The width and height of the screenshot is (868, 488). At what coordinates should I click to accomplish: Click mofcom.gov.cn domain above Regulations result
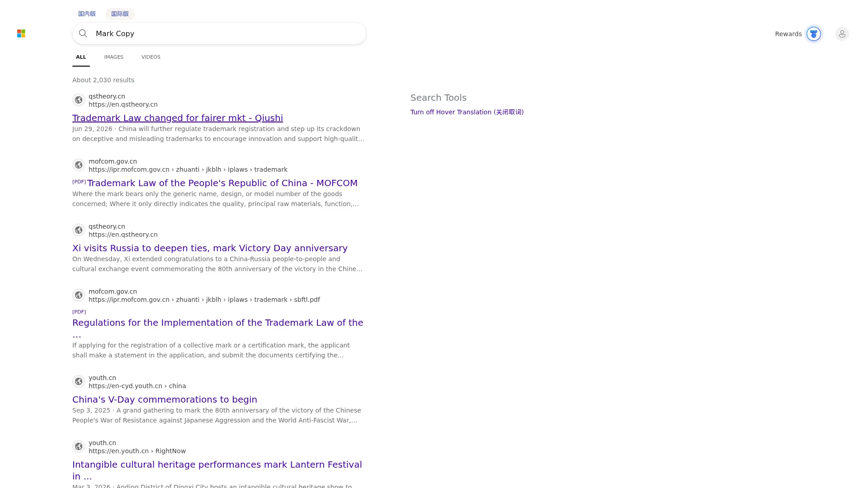[x=113, y=291]
